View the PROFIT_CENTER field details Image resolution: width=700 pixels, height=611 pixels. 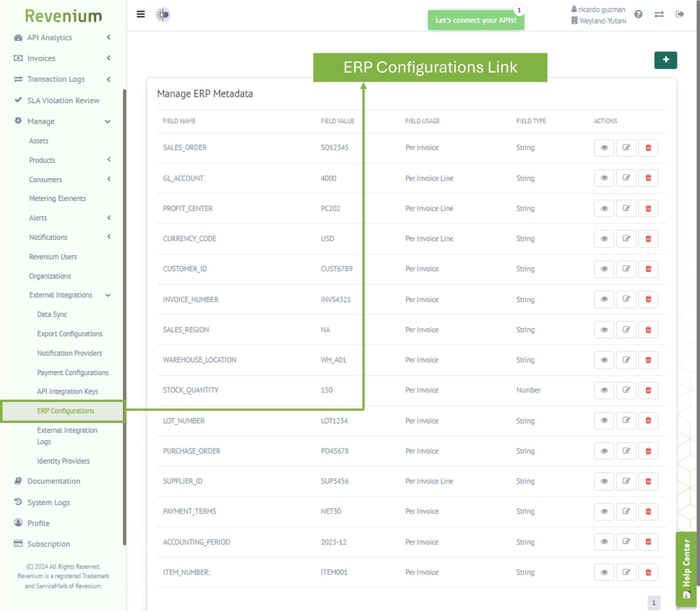click(x=604, y=208)
